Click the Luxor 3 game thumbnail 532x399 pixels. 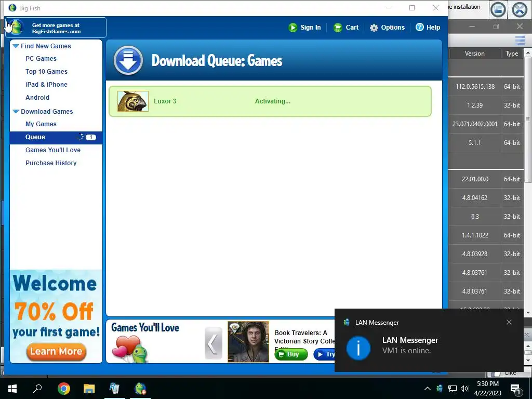(132, 101)
